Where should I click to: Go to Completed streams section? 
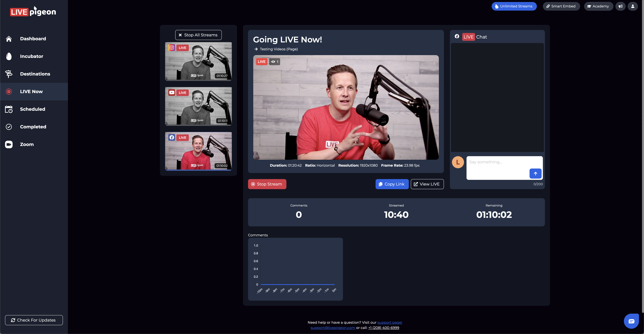tap(33, 127)
